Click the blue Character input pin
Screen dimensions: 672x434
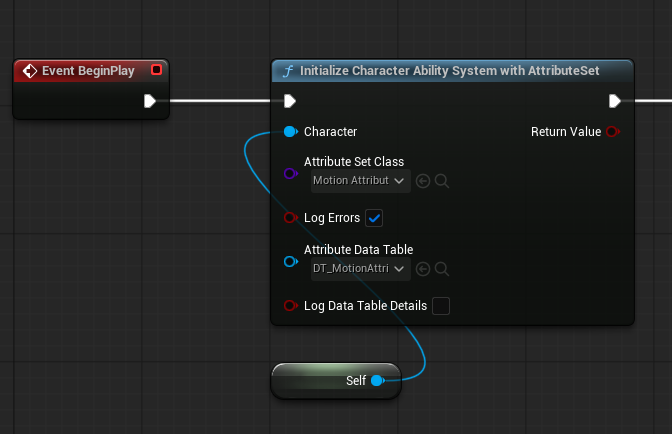click(290, 132)
